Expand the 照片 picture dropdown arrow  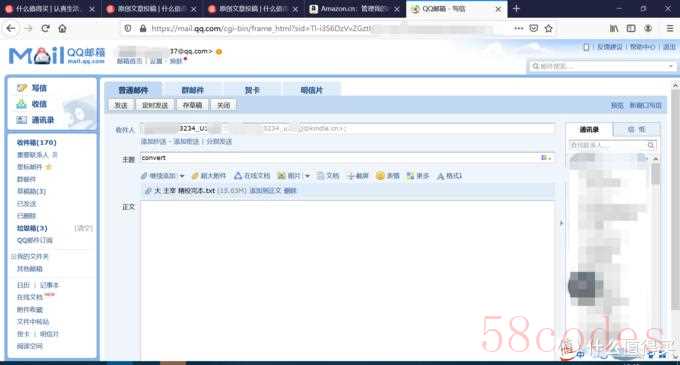coord(307,176)
